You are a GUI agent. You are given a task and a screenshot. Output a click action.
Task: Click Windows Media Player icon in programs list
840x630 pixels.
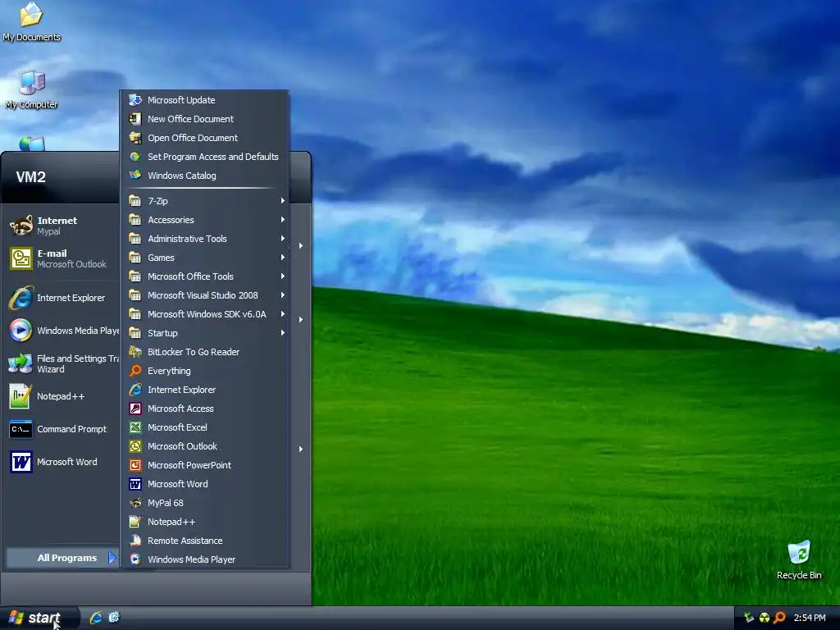tap(135, 559)
